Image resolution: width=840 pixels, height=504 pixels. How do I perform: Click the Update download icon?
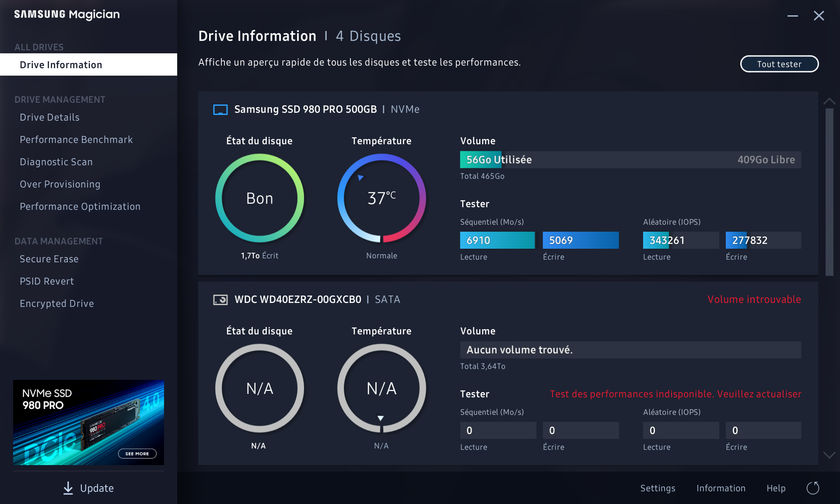(x=68, y=488)
